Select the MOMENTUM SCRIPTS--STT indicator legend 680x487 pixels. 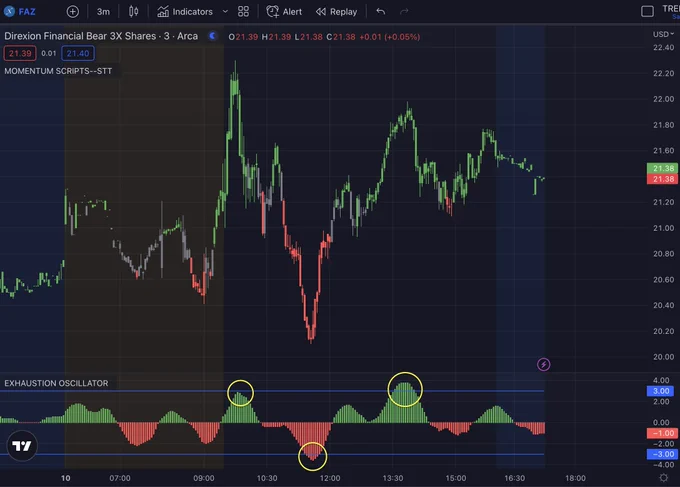click(x=58, y=71)
